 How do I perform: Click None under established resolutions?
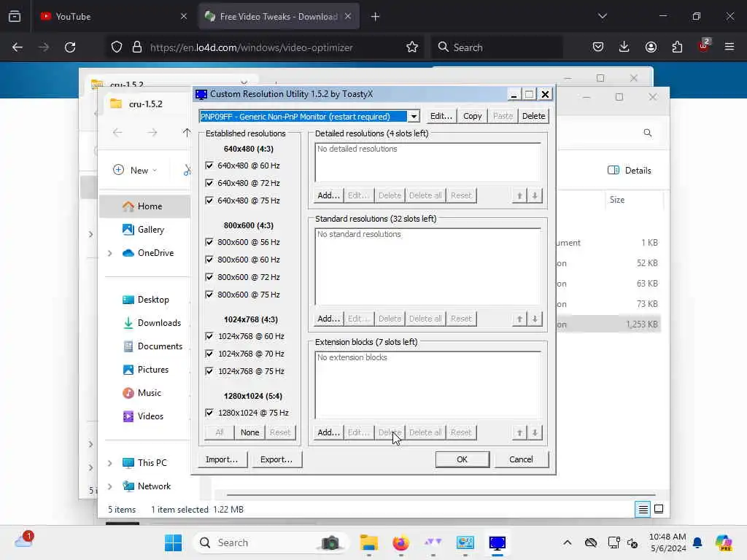click(x=249, y=432)
